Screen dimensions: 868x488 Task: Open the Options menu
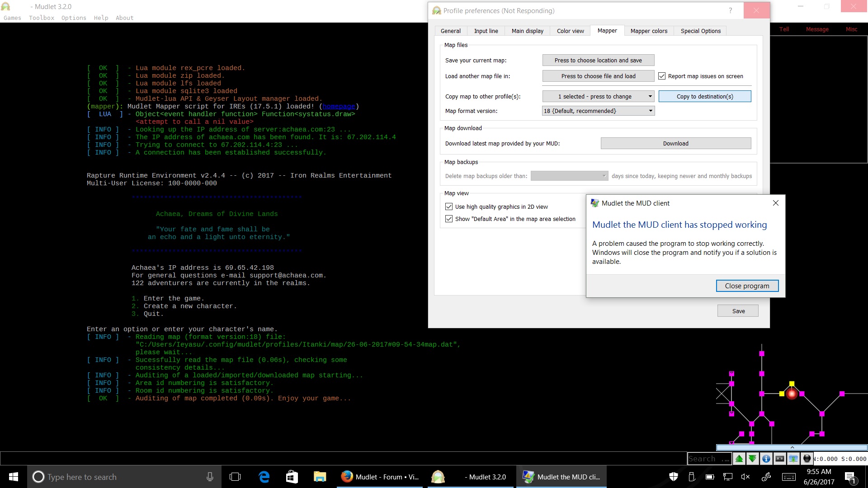pyautogui.click(x=74, y=18)
